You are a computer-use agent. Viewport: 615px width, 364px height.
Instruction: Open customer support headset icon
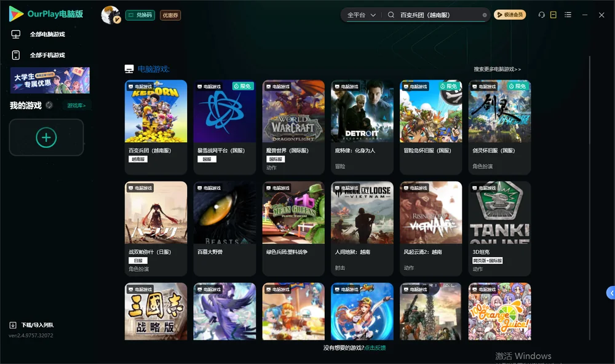pyautogui.click(x=541, y=15)
